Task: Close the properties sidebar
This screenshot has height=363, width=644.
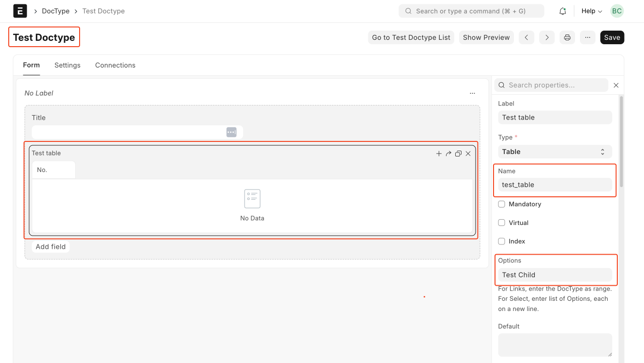Action: (616, 85)
